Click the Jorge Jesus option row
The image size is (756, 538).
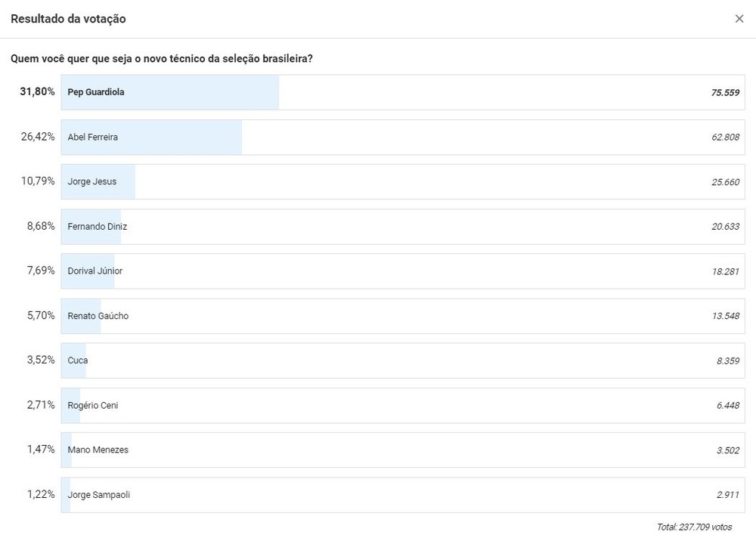pos(402,182)
